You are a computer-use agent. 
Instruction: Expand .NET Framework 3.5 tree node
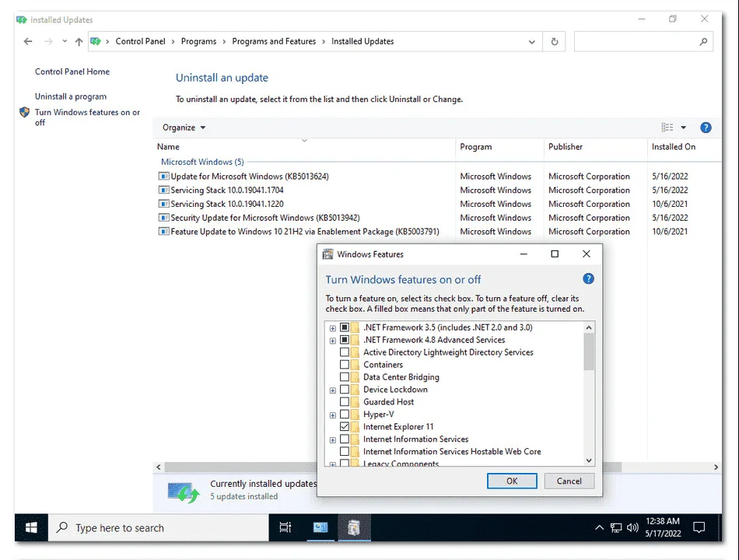[333, 328]
